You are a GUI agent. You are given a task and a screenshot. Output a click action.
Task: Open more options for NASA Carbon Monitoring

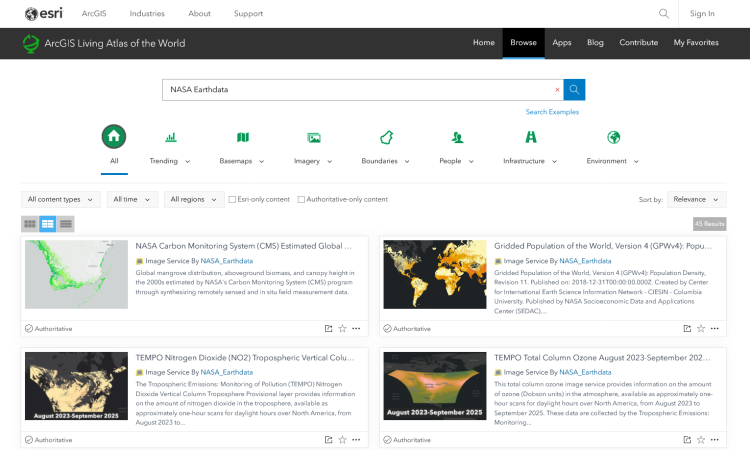[x=356, y=329]
